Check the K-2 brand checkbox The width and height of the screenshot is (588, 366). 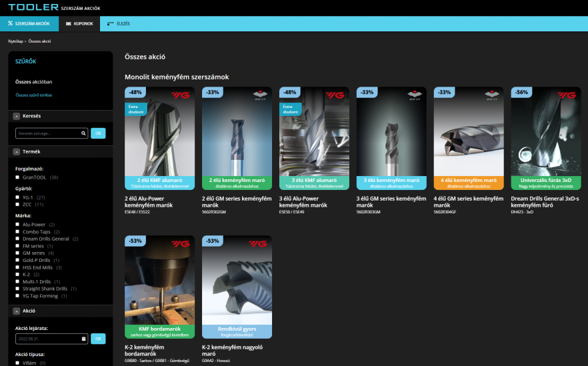17,274
